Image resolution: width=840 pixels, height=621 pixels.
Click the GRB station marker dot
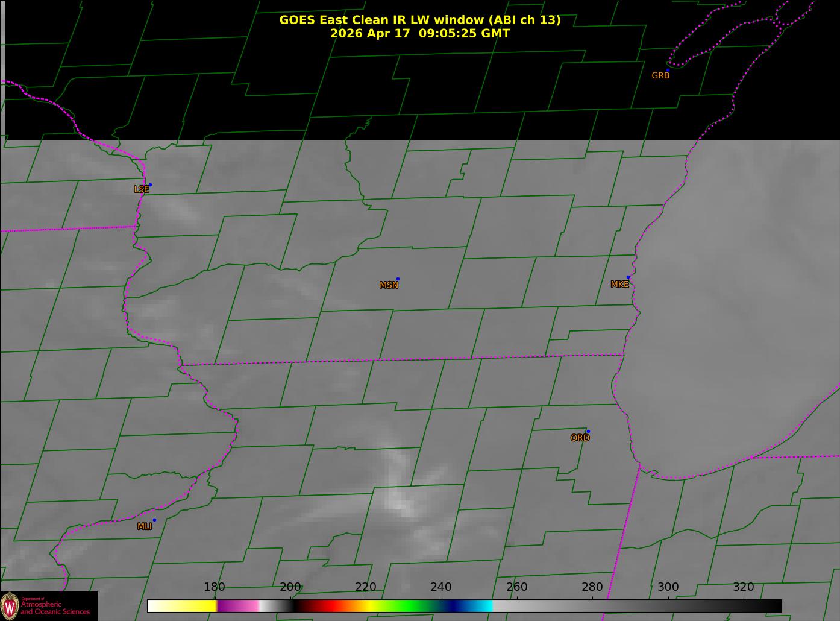pyautogui.click(x=668, y=70)
